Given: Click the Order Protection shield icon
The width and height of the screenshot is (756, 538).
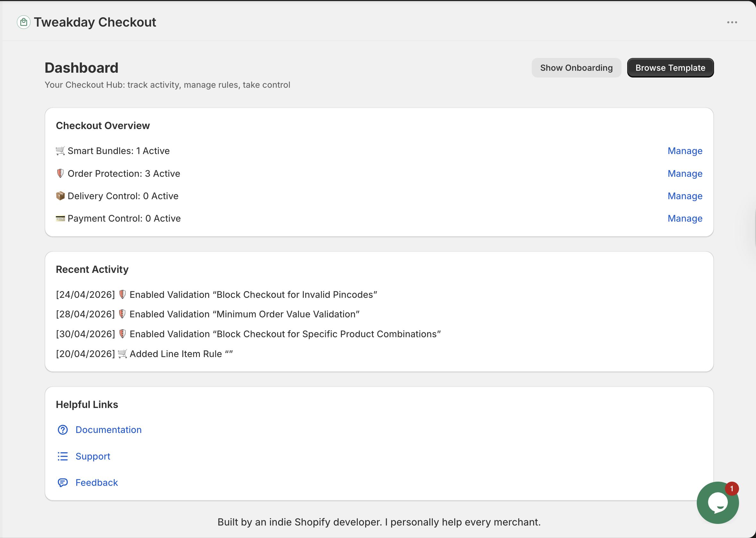Looking at the screenshot, I should 60,173.
